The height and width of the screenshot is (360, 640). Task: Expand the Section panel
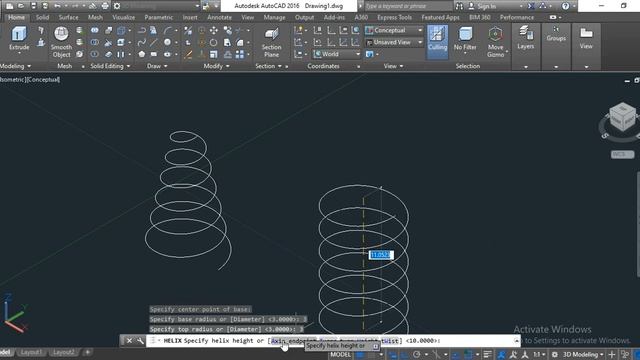(268, 66)
